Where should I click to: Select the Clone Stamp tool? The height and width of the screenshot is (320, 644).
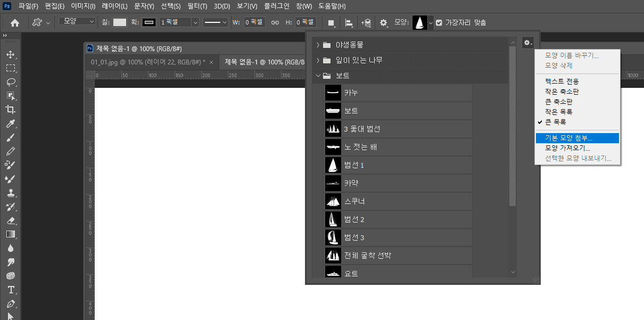pos(11,193)
